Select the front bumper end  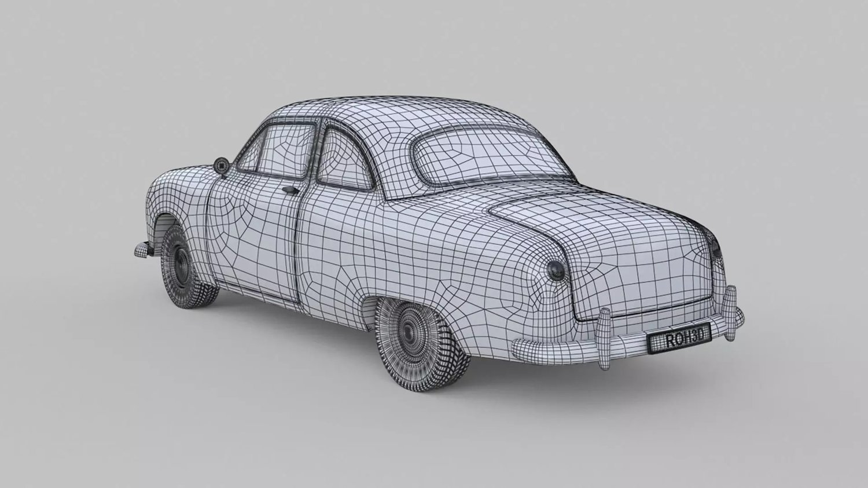click(142, 249)
